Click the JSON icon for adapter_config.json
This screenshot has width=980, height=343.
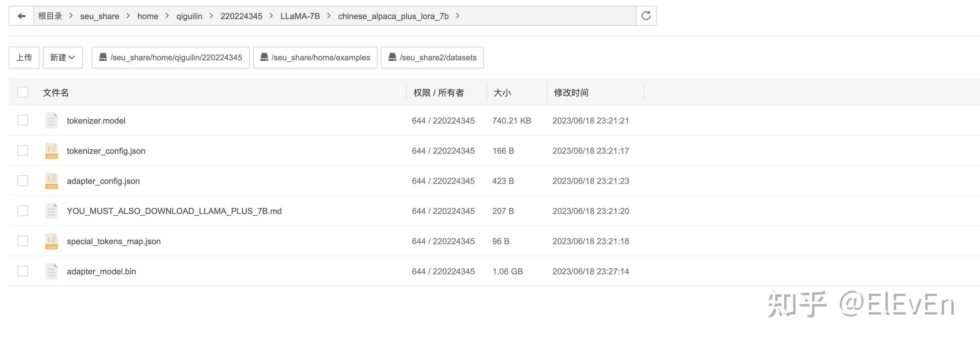click(51, 181)
